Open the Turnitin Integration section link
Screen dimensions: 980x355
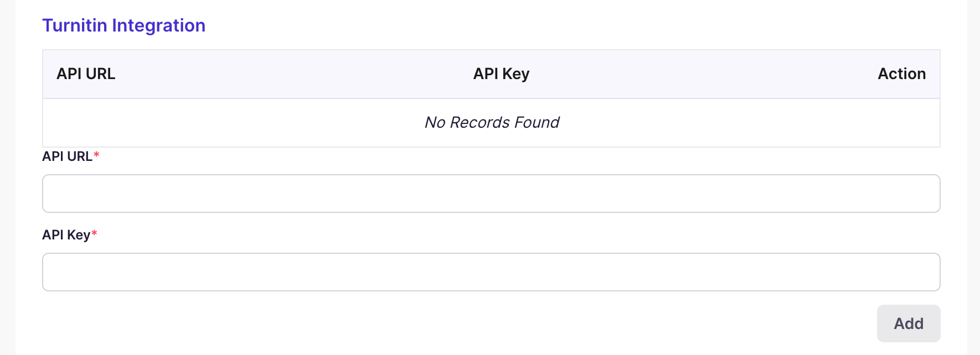point(123,25)
